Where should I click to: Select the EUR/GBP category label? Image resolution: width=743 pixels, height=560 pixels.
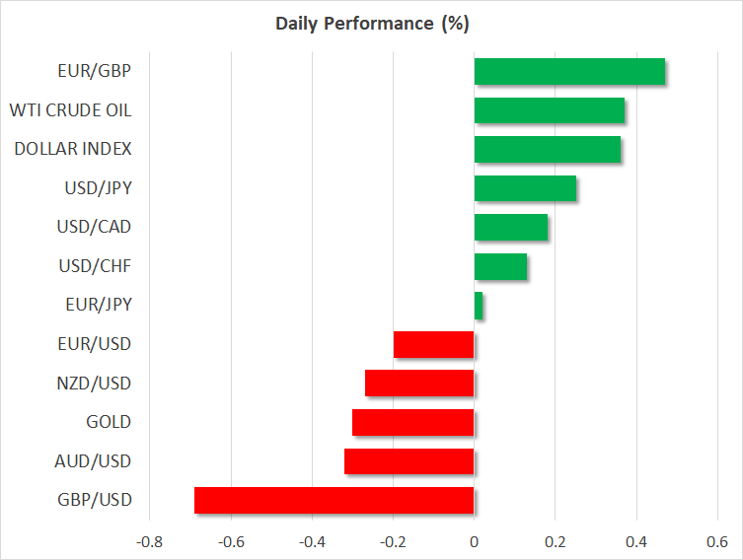point(95,71)
